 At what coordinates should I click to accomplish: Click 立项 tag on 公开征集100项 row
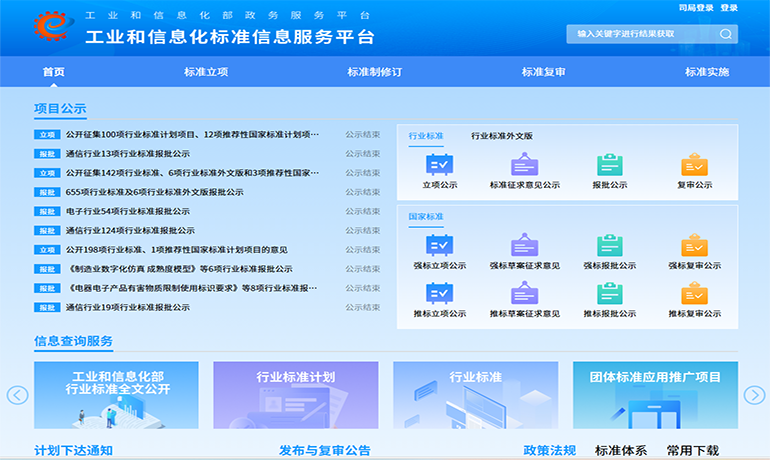coord(47,135)
